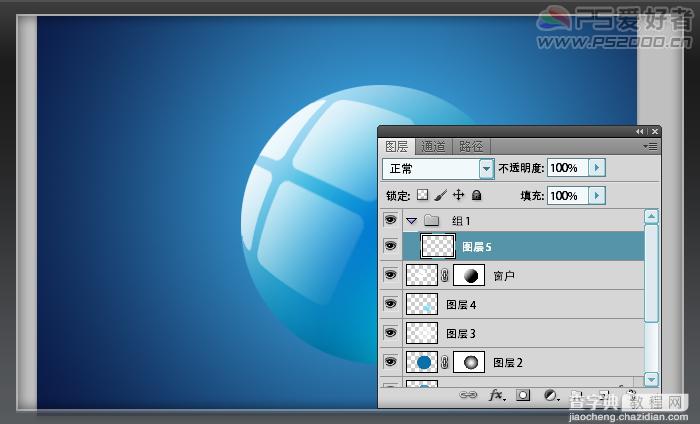700x424 pixels.
Task: Enable lock transparent pixels icon
Action: [422, 195]
